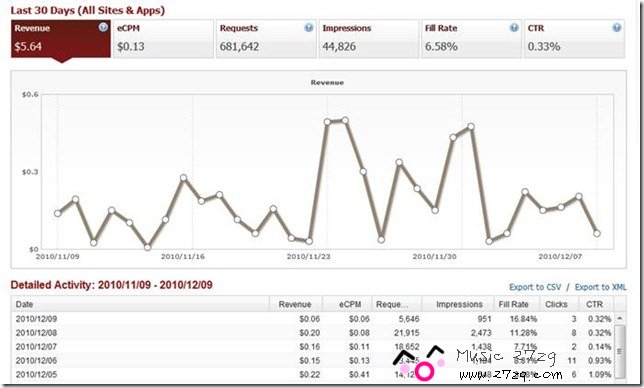Screen dimensions: 644x388
Task: Export data via Export to CSV
Action: pyautogui.click(x=535, y=287)
